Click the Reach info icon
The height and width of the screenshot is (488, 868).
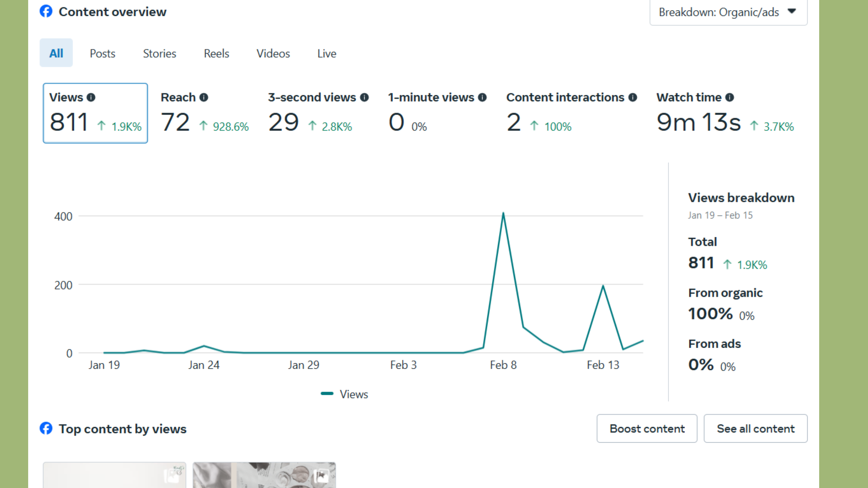click(x=203, y=98)
